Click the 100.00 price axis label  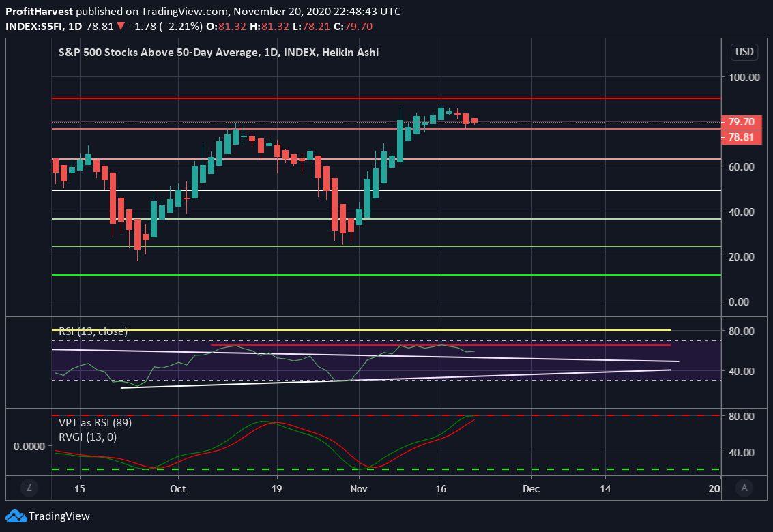tap(744, 77)
